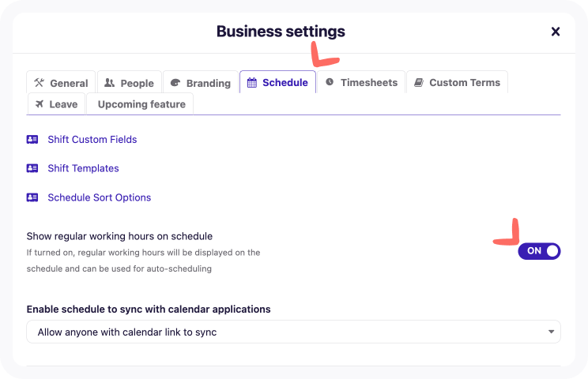Click the airplane icon on the Leave tab

tap(40, 104)
